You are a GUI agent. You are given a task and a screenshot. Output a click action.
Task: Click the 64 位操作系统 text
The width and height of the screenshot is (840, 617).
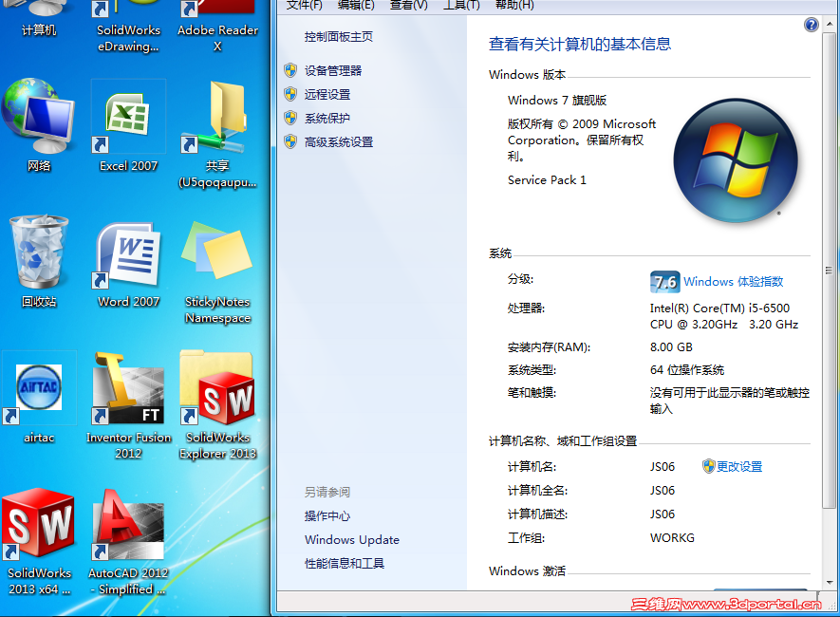point(687,370)
